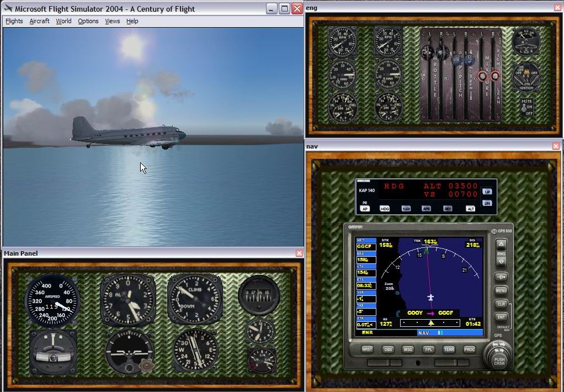Show the GPS terrain page with TERR
Screen dimensions: 564x392
[x=449, y=349]
